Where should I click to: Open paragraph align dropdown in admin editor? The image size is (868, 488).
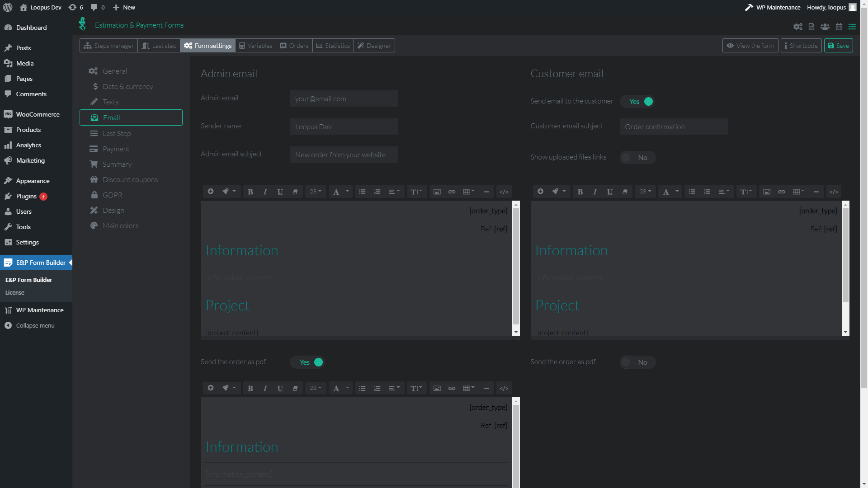pyautogui.click(x=394, y=192)
